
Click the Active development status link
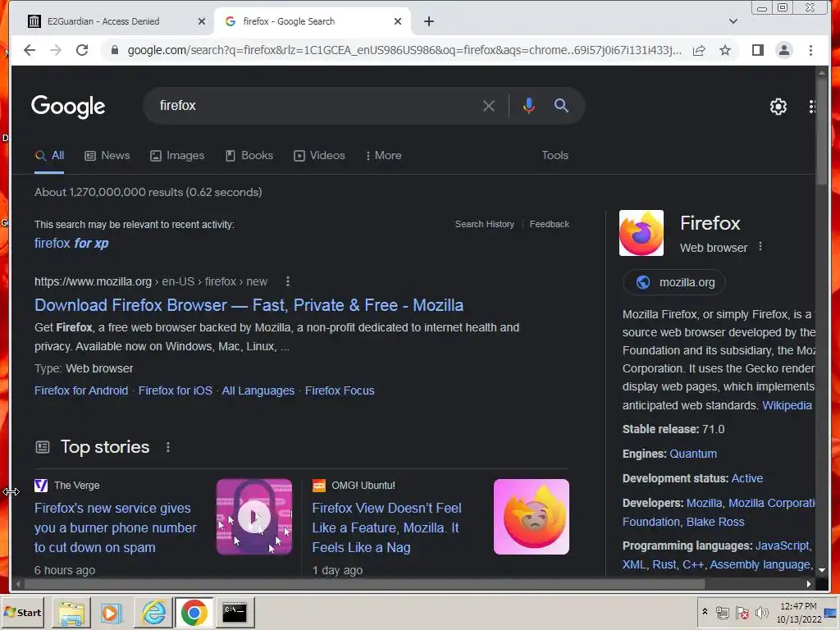(746, 478)
